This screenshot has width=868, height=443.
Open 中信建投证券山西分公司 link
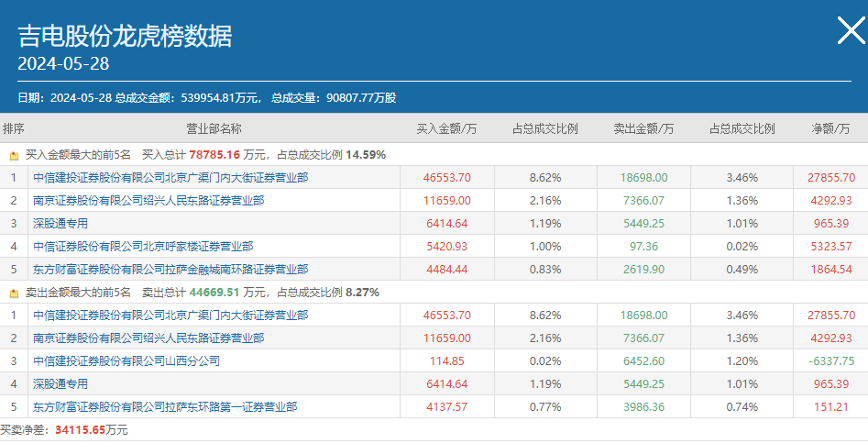tap(126, 361)
